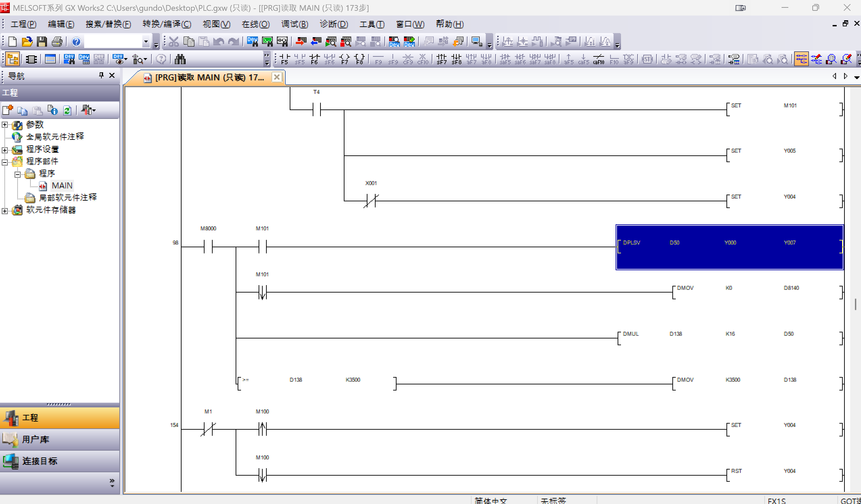Toggle the Navigation window toolbar icon
This screenshot has width=861, height=504.
click(13, 59)
